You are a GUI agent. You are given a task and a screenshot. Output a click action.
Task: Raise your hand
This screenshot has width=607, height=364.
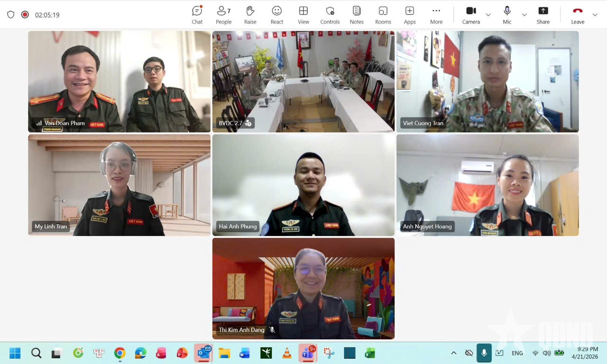[250, 14]
